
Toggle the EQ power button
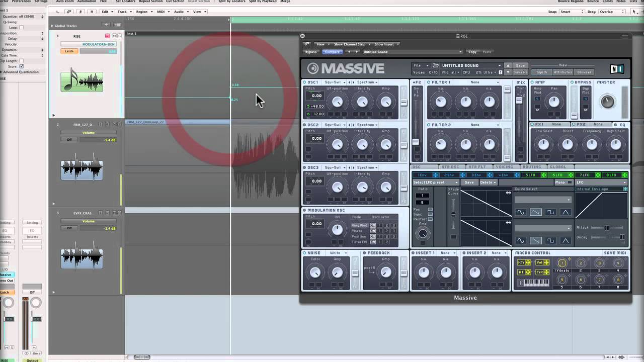coord(616,124)
